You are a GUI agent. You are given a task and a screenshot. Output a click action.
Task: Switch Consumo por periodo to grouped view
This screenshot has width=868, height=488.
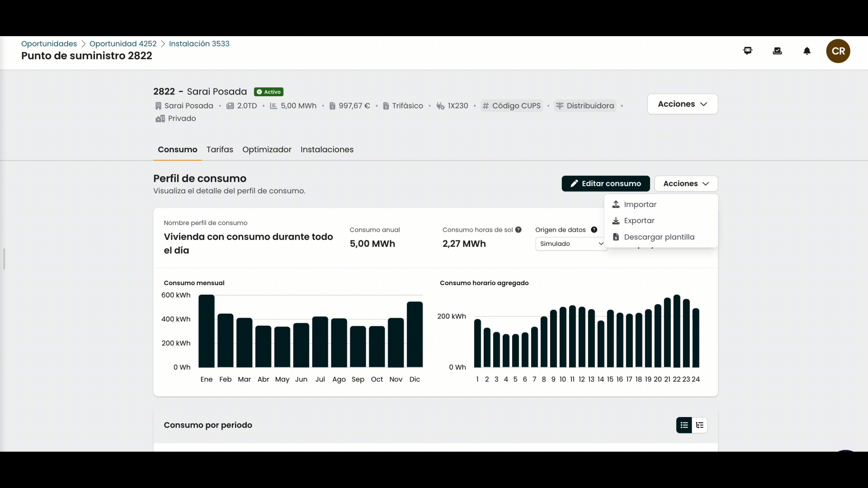point(700,425)
